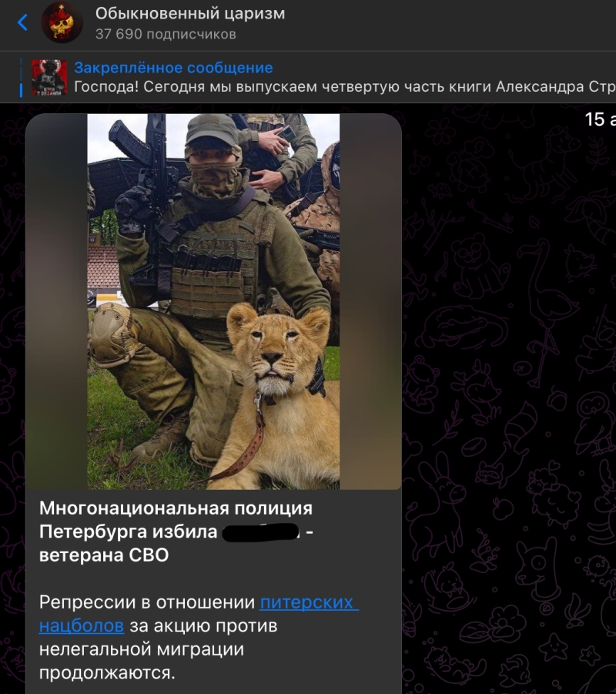Open channel info via Обыкновенный царизм title
Screen dimensions: 616x694
click(190, 14)
